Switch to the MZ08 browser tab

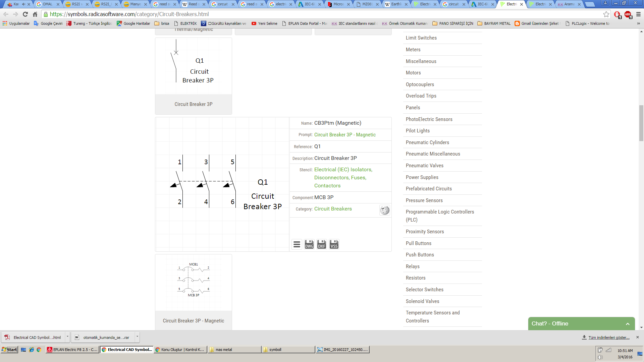(x=368, y=4)
